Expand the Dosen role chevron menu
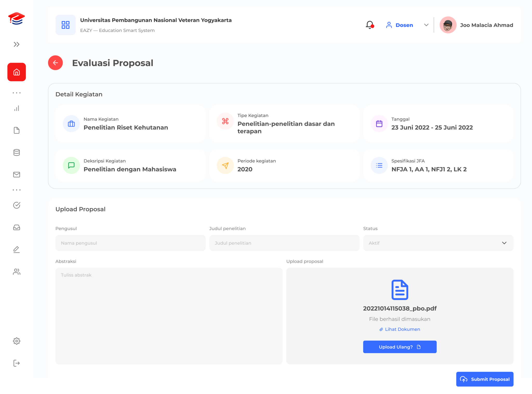 [426, 25]
